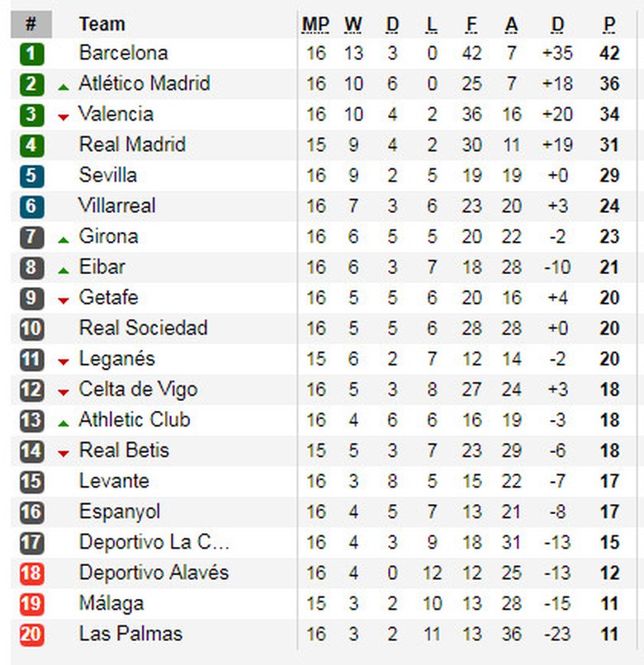Screen dimensions: 644x665
Task: Sort table by W wins column header
Action: tap(353, 25)
